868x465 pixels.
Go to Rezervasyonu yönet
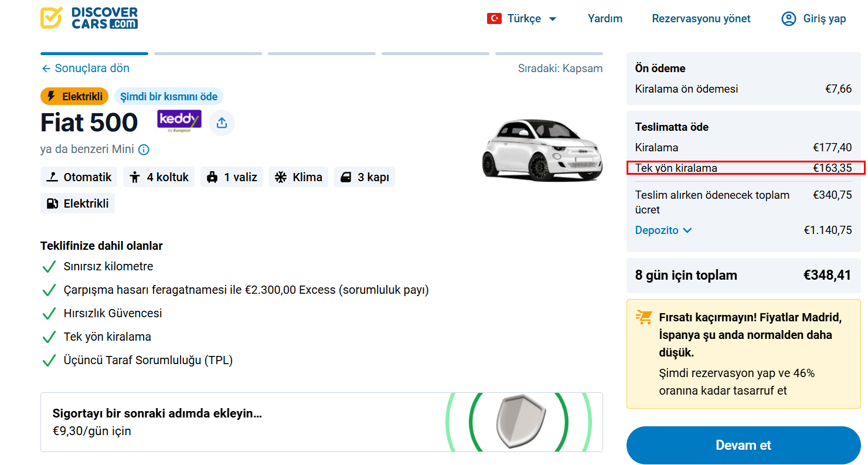(701, 19)
